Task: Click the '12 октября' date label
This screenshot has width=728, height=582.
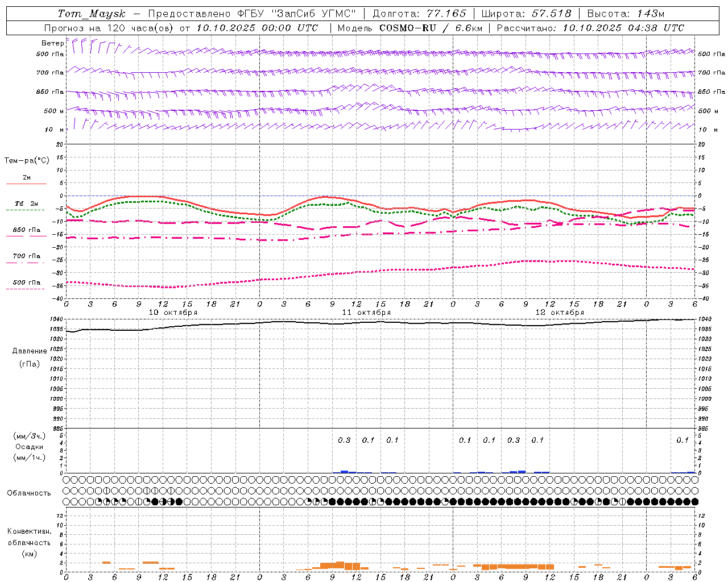Action: (560, 312)
